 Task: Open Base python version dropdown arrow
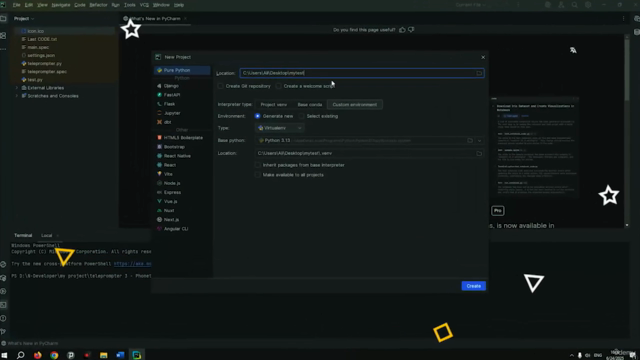tap(479, 140)
